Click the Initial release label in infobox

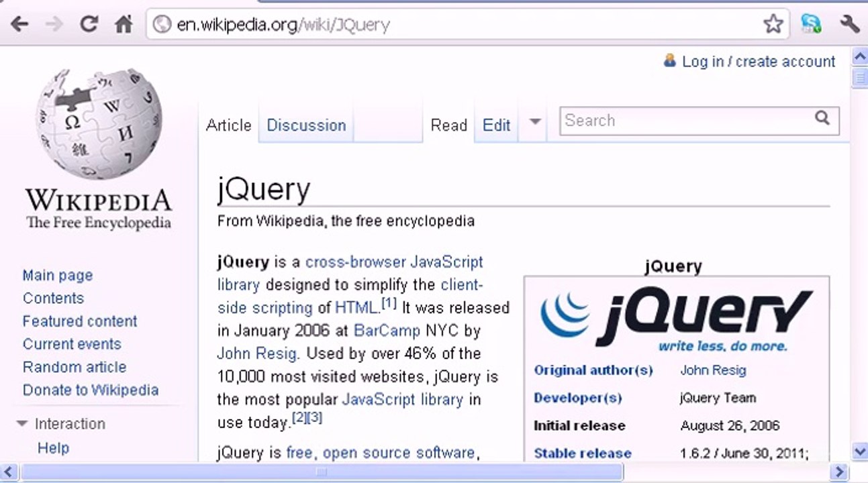579,426
